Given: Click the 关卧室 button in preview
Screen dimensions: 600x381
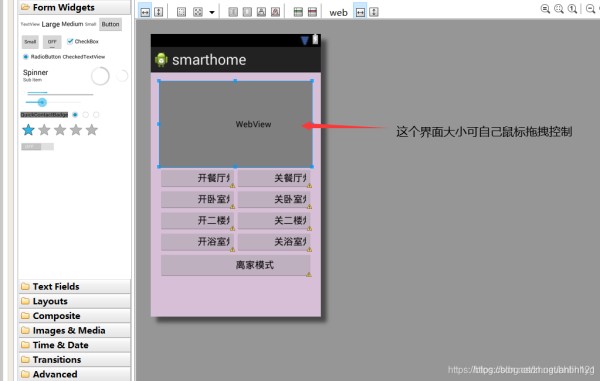Looking at the screenshot, I should pyautogui.click(x=274, y=199).
